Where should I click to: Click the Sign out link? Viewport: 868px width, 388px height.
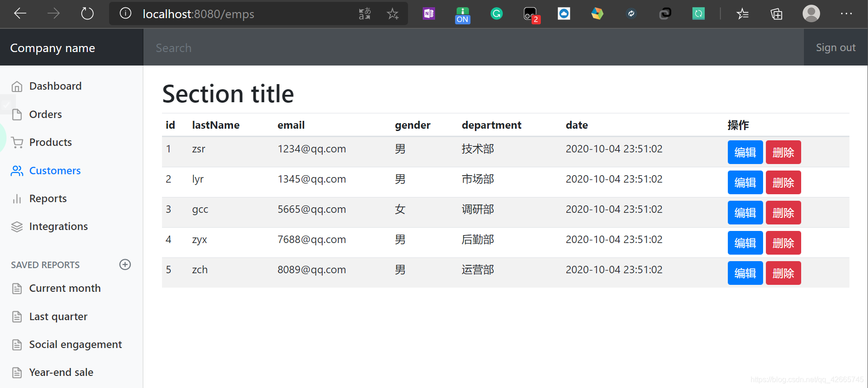(x=836, y=47)
